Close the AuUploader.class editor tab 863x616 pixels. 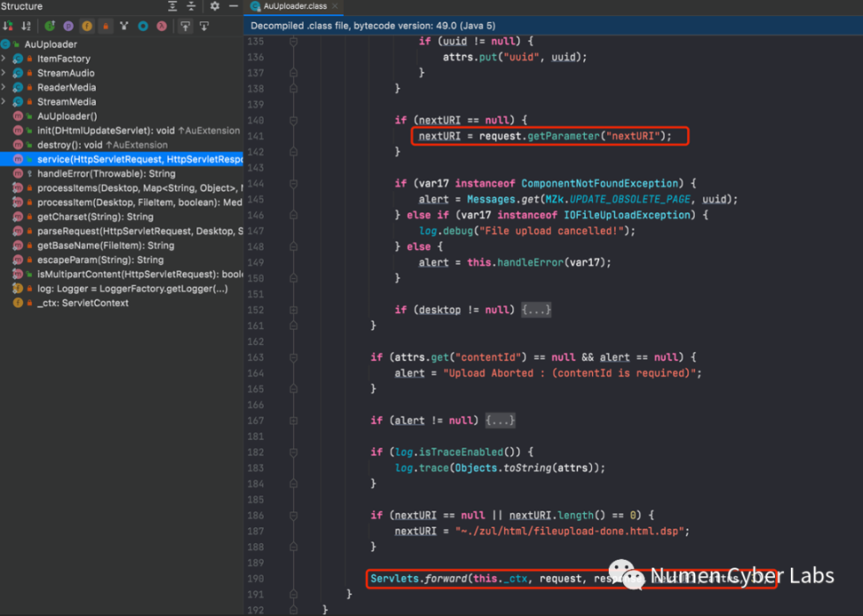coord(336,5)
